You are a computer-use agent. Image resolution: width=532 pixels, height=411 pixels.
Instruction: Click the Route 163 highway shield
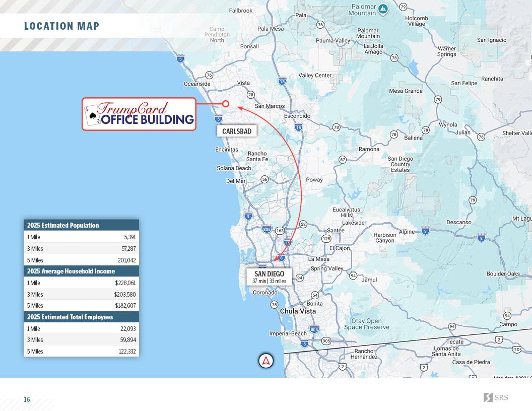click(x=280, y=231)
